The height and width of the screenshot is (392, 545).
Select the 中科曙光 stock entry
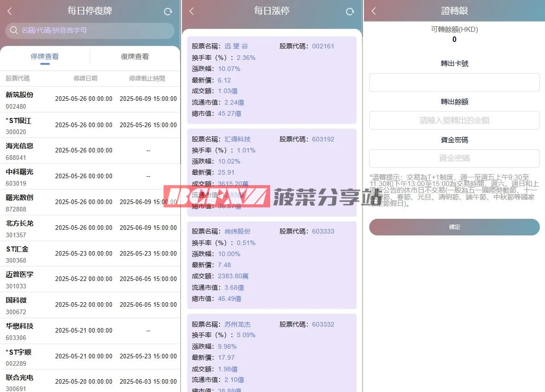click(x=90, y=176)
